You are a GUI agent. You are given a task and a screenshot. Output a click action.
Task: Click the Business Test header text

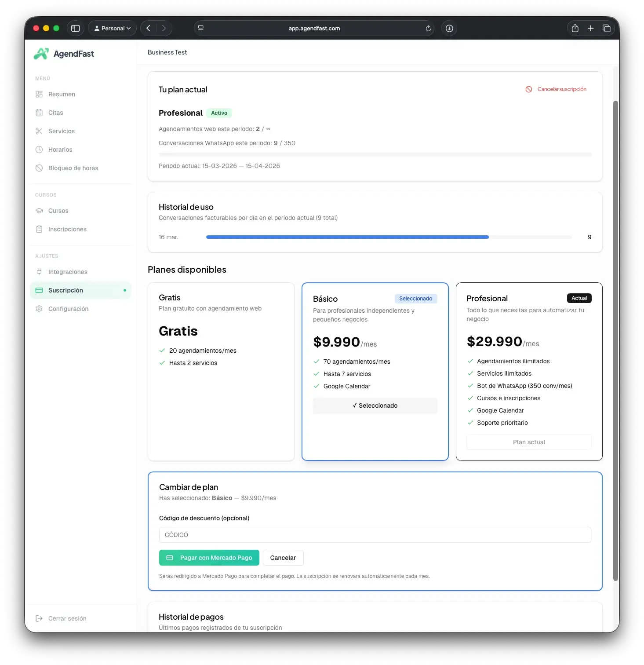(167, 52)
